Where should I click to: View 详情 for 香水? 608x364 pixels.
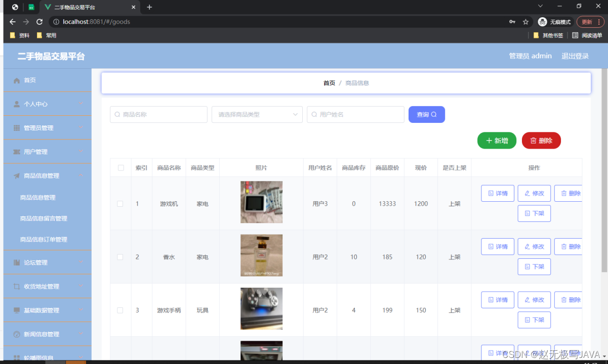498,247
